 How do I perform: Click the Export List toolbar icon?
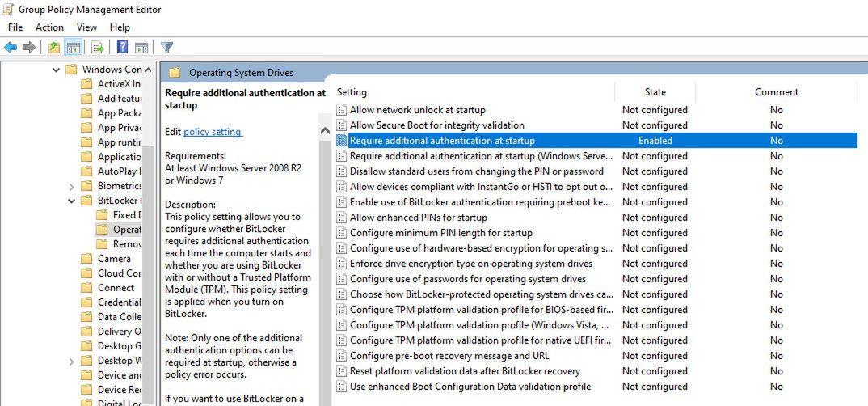point(97,48)
